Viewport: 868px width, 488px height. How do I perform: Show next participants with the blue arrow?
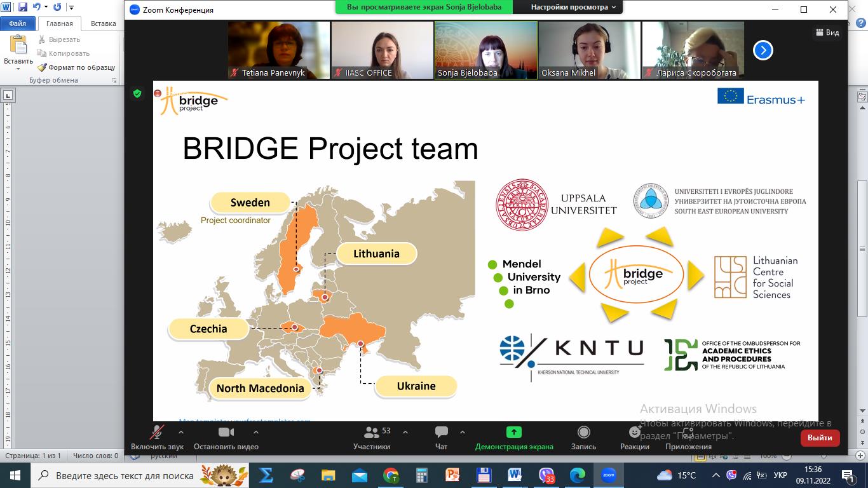763,50
